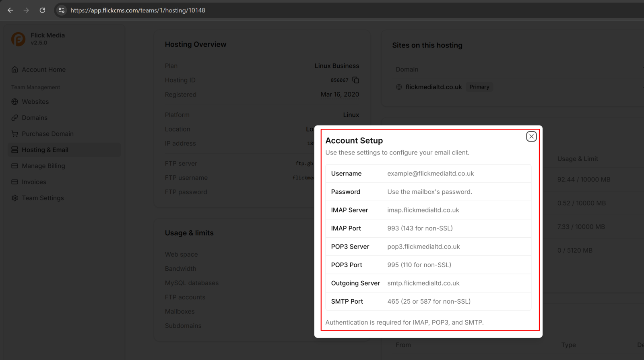This screenshot has width=644, height=360.
Task: Select the IMAP server imap.flickmedialtd.co.uk
Action: 423,210
